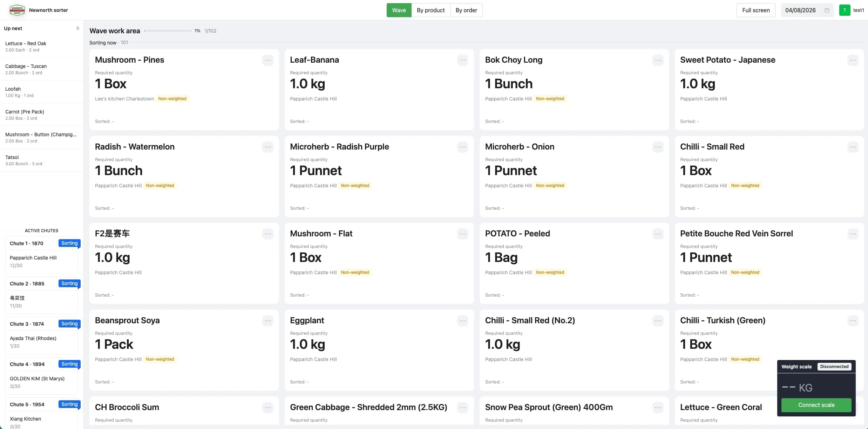Select Tatsoi in the Up next list
Viewport: 868px width, 429px height.
(42, 160)
